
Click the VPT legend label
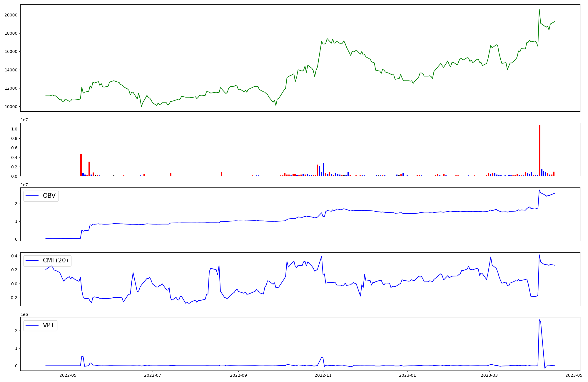[x=49, y=325]
